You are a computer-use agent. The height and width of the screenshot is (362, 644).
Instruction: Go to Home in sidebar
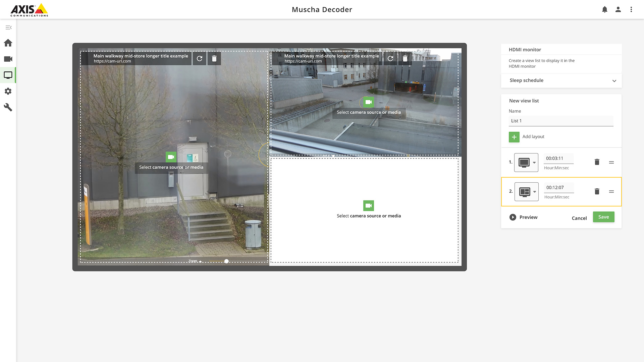pyautogui.click(x=8, y=43)
